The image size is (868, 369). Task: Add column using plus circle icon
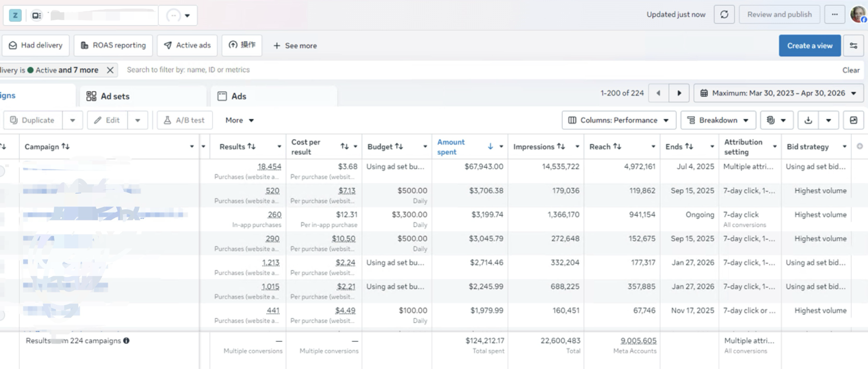860,146
